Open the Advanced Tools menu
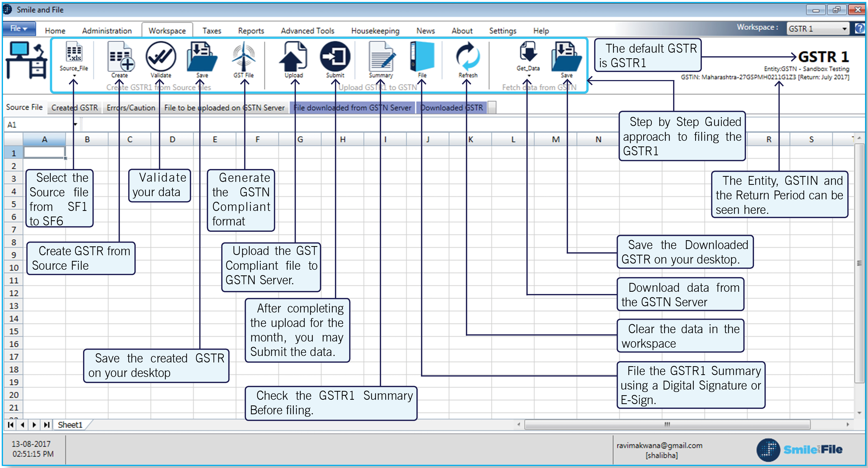 pos(307,31)
